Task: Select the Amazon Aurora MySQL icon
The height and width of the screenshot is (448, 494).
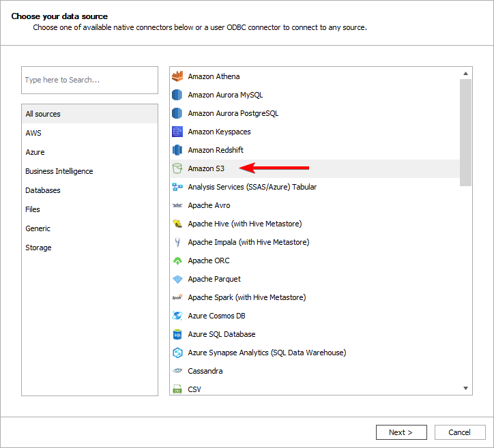Action: (x=177, y=95)
